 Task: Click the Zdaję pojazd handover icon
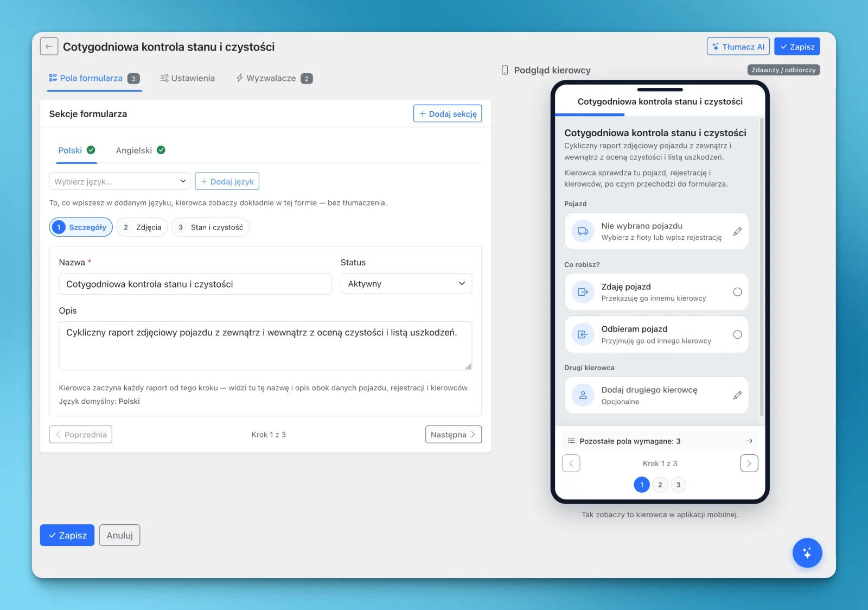(583, 292)
